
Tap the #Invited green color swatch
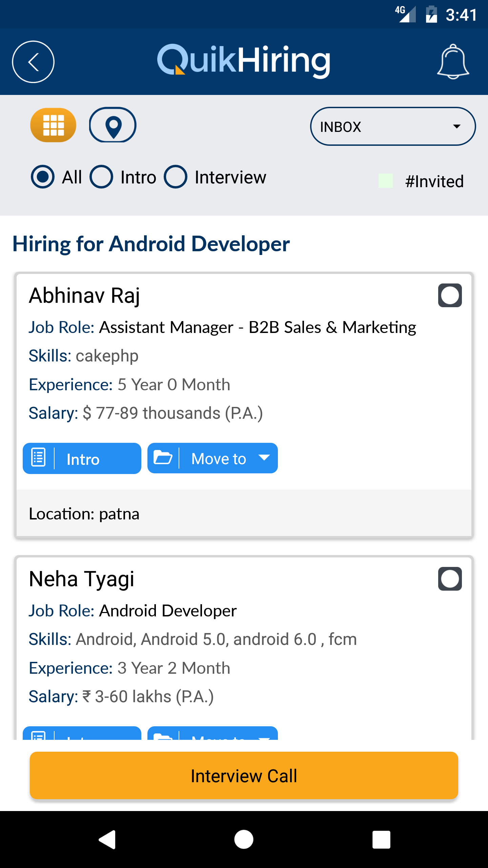pos(386,181)
